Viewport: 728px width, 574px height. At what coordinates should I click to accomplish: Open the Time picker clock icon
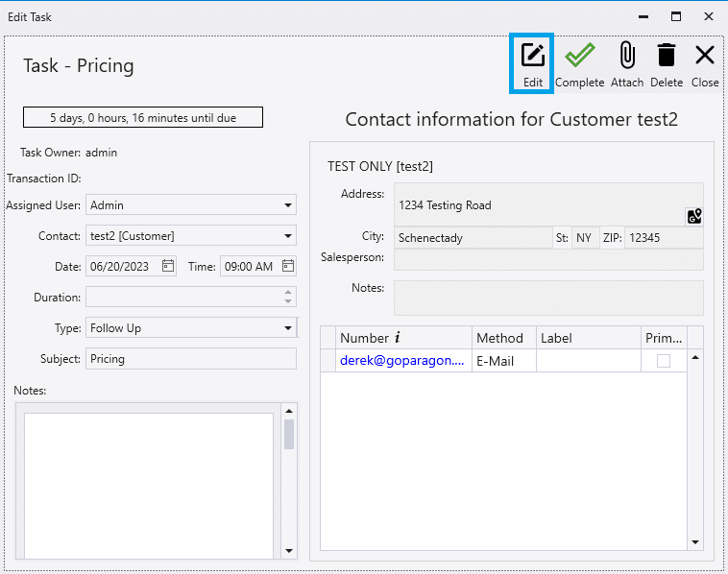pyautogui.click(x=287, y=266)
